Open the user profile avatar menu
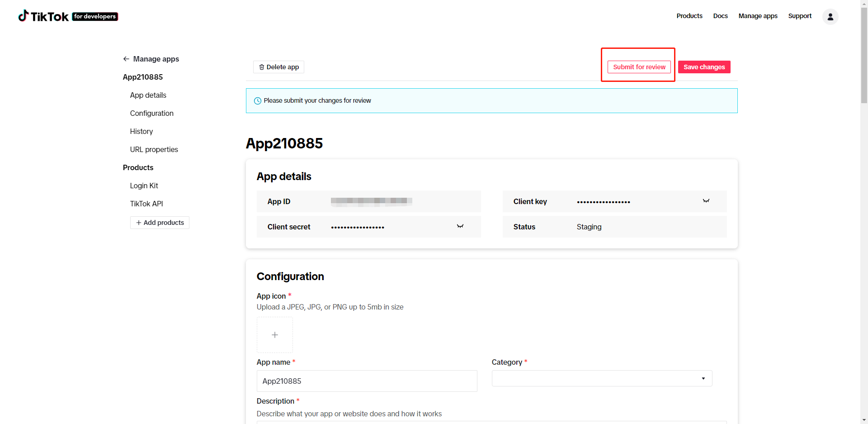 [830, 17]
